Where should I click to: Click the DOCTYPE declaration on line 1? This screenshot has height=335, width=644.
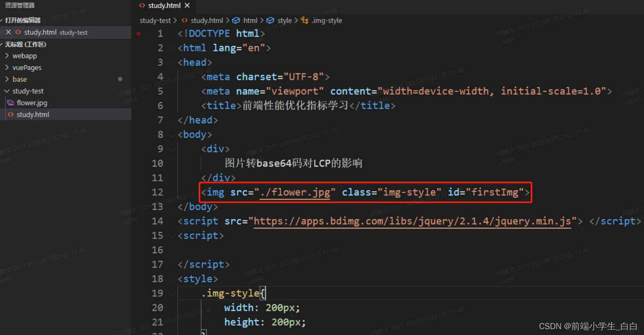tap(221, 33)
